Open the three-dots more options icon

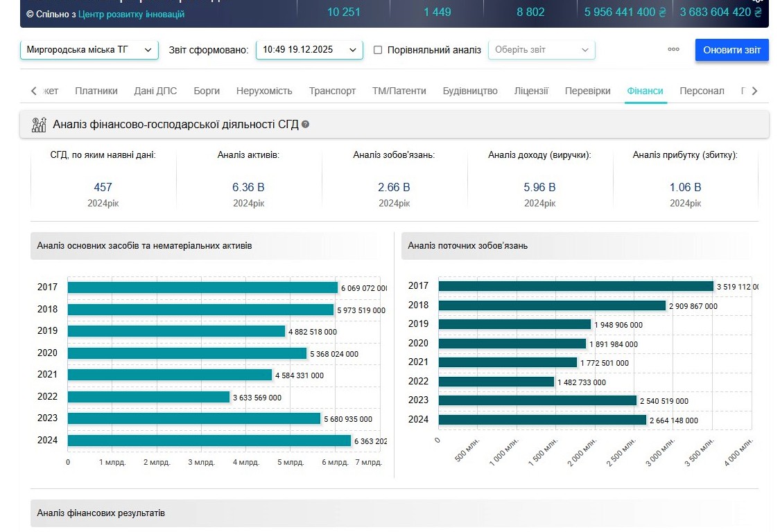click(673, 50)
